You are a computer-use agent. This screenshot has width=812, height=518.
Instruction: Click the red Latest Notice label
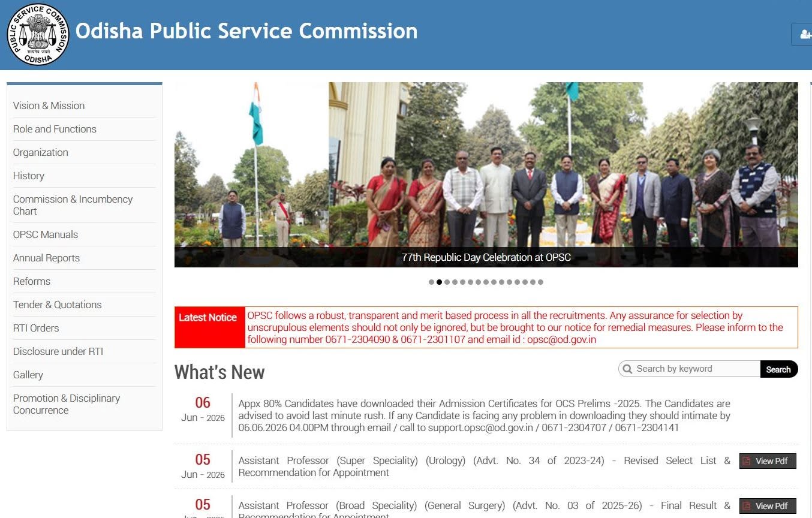(210, 327)
